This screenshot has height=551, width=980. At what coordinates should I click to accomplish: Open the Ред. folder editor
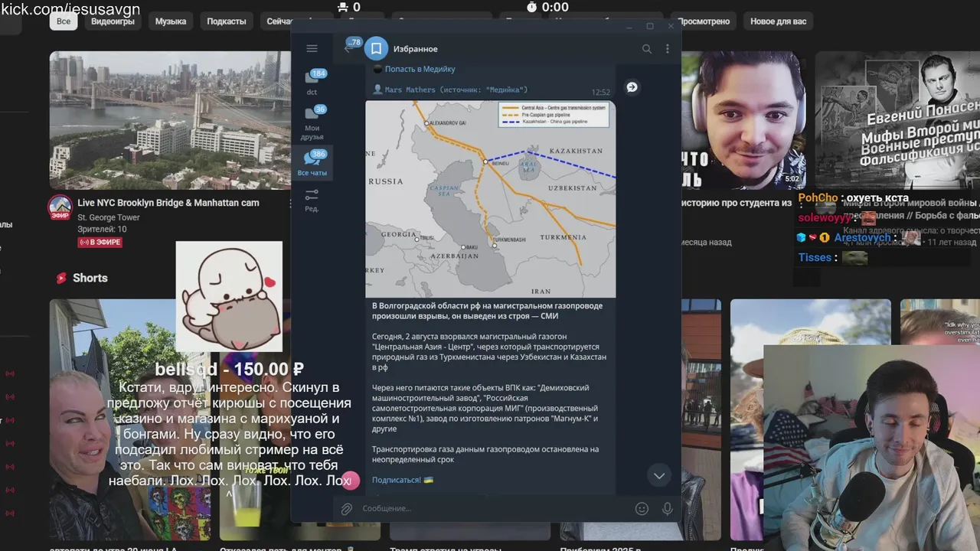coord(312,201)
